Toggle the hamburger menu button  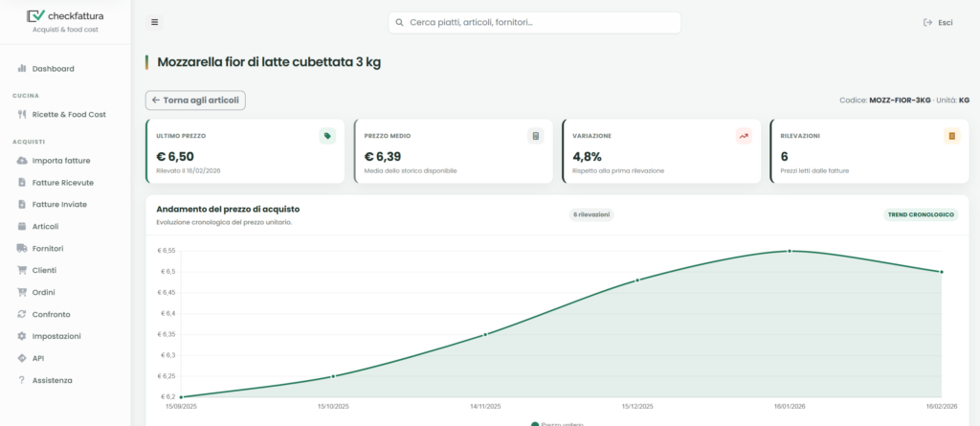click(154, 22)
